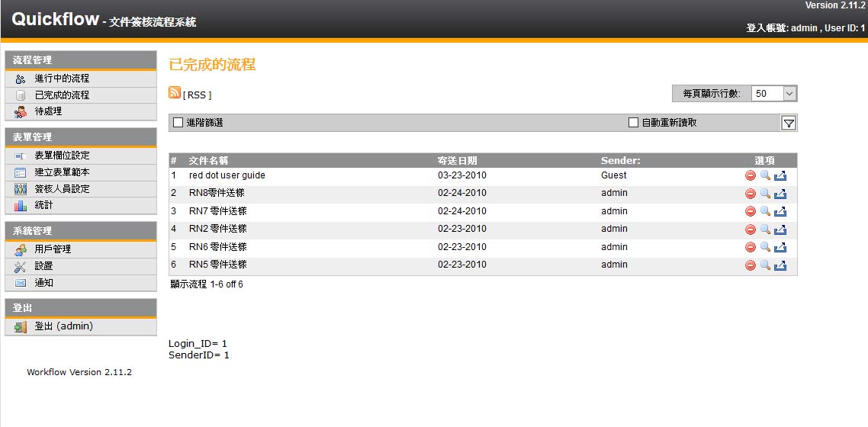Click the 通知 envelope icon

point(21,283)
